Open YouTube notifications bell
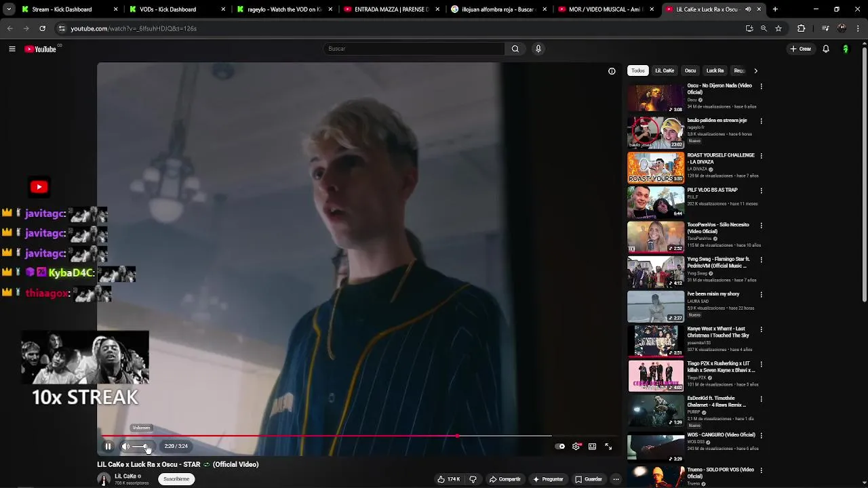 (826, 49)
